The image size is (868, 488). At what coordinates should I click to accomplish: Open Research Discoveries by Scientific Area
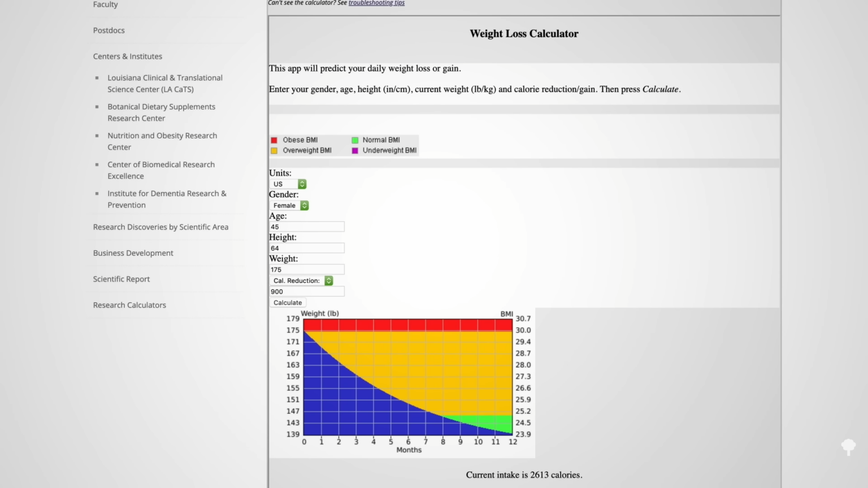tap(161, 227)
